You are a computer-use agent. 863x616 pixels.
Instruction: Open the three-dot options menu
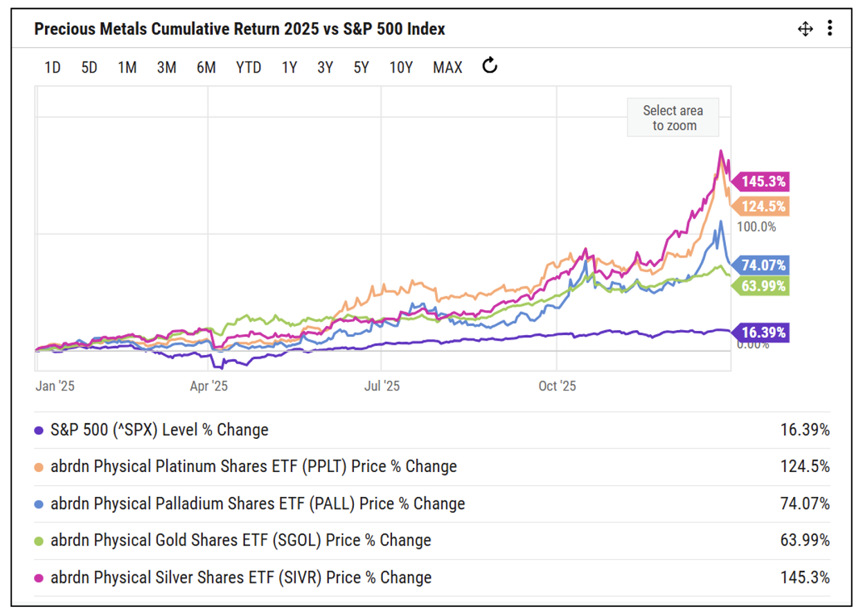(830, 28)
